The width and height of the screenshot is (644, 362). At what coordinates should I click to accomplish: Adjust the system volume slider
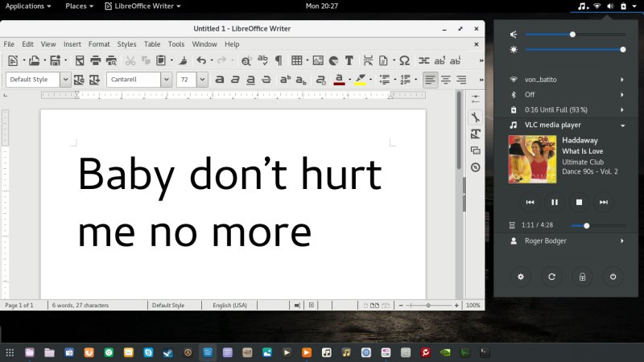tap(572, 35)
